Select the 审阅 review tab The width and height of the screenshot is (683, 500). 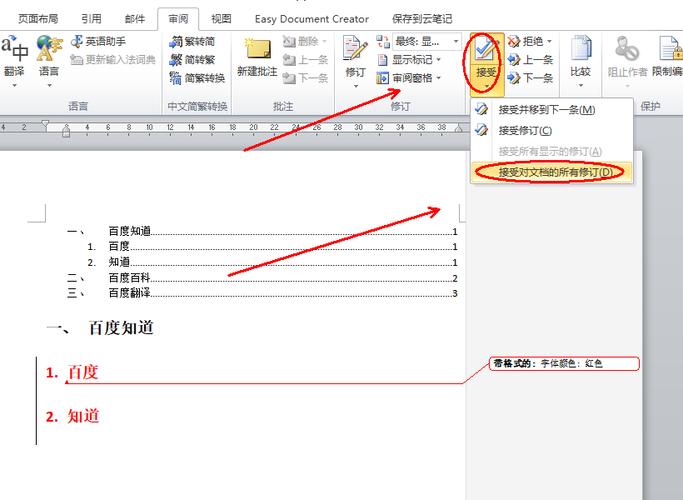[178, 19]
